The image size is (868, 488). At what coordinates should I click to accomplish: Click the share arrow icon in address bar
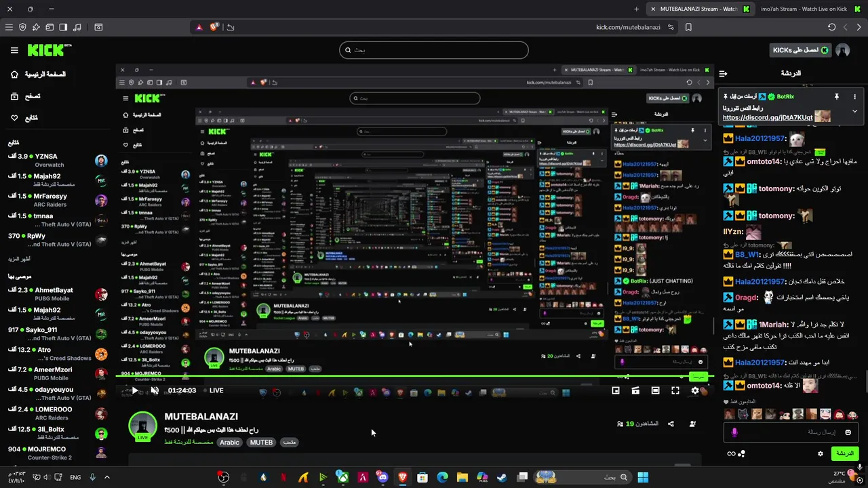[231, 27]
